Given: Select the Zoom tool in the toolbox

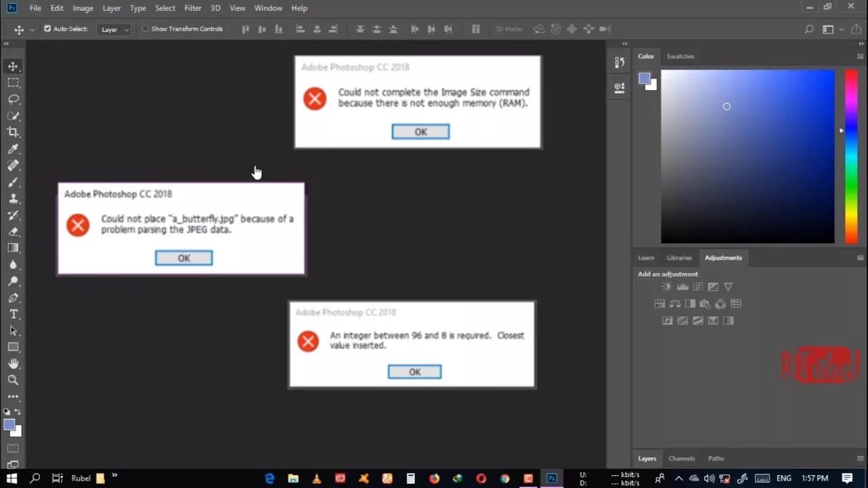Looking at the screenshot, I should [x=13, y=380].
